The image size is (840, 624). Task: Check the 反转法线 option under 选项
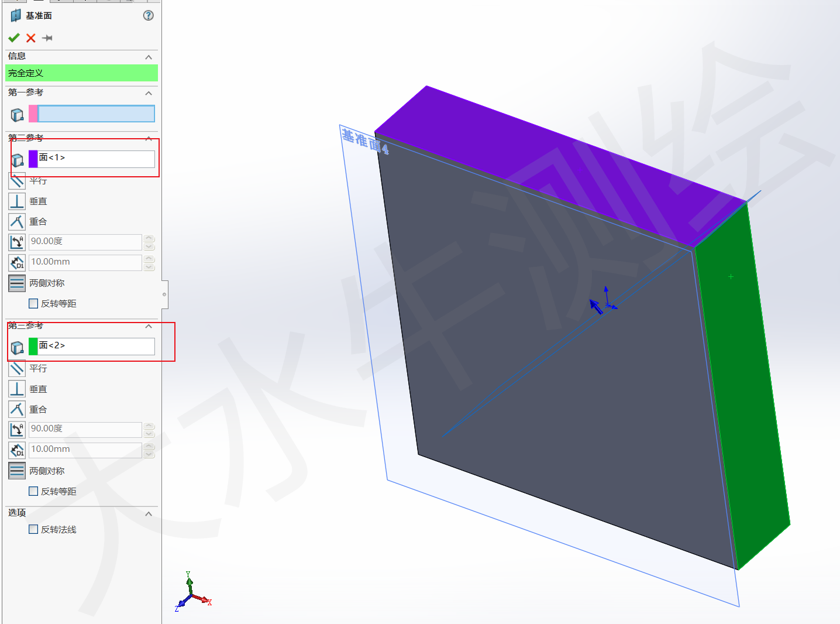(33, 529)
